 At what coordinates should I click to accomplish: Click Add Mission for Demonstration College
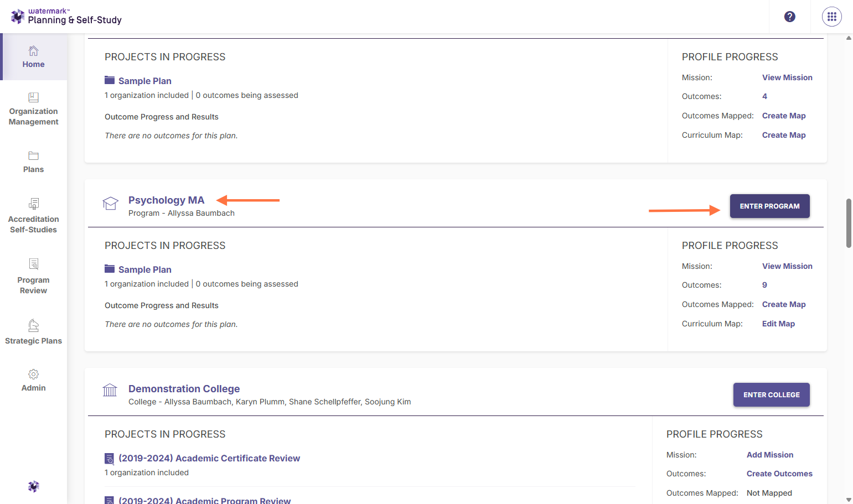click(770, 455)
